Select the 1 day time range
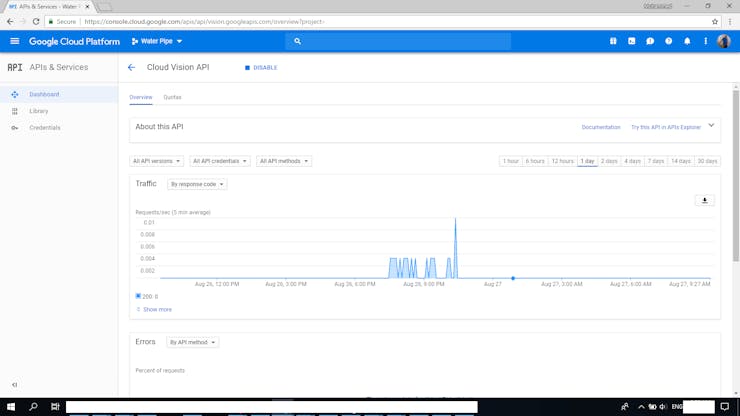 pyautogui.click(x=588, y=161)
